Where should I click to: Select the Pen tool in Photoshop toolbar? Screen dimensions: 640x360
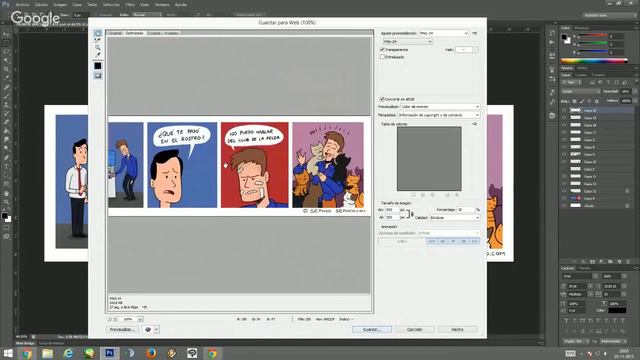pyautogui.click(x=6, y=158)
